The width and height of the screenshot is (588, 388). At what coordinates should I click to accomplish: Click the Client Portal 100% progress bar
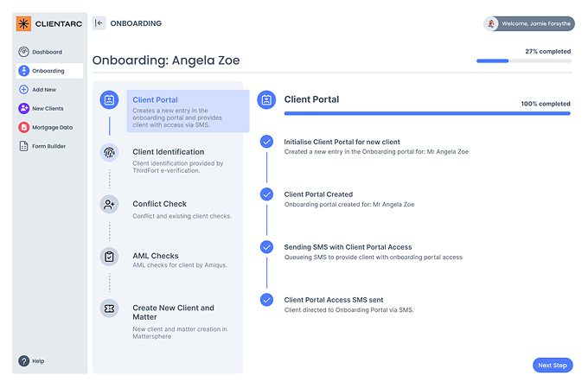pyautogui.click(x=427, y=113)
